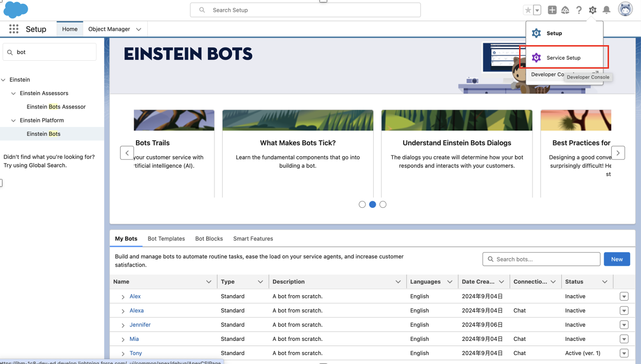The height and width of the screenshot is (364, 641).
Task: Open the Connections column menu chevron
Action: coord(553,282)
